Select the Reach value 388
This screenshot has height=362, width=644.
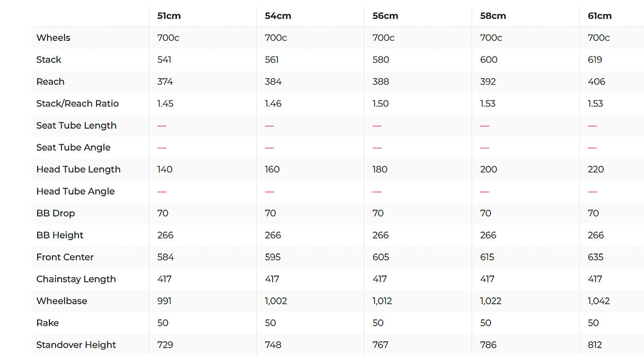380,82
